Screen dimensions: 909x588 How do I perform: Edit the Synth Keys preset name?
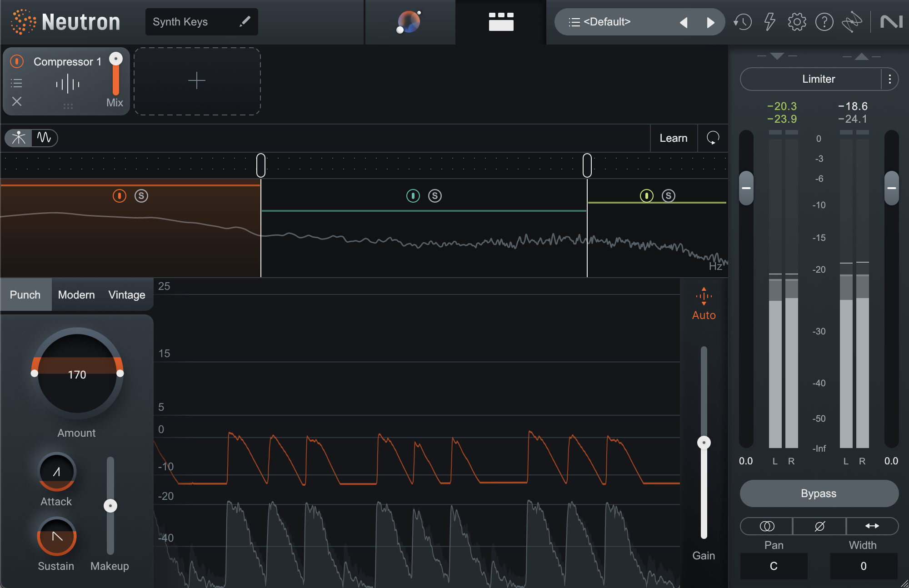click(x=245, y=21)
